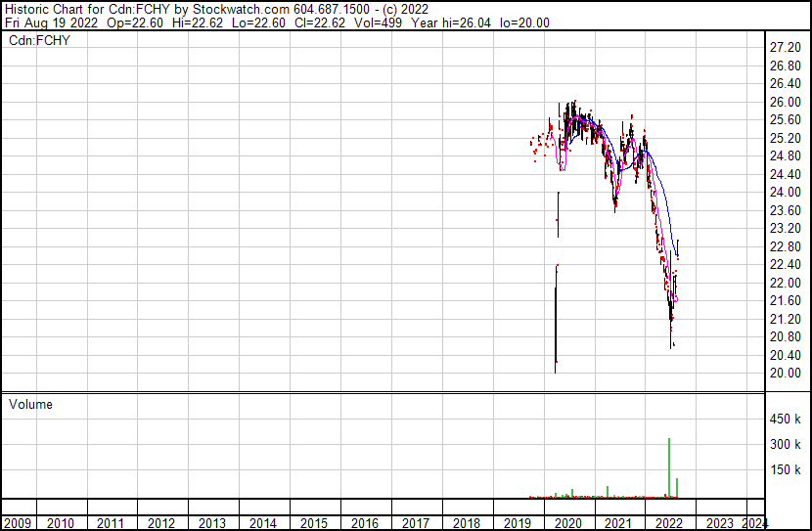Click the 2022 year label on timeline
The image size is (812, 531).
coord(668,523)
